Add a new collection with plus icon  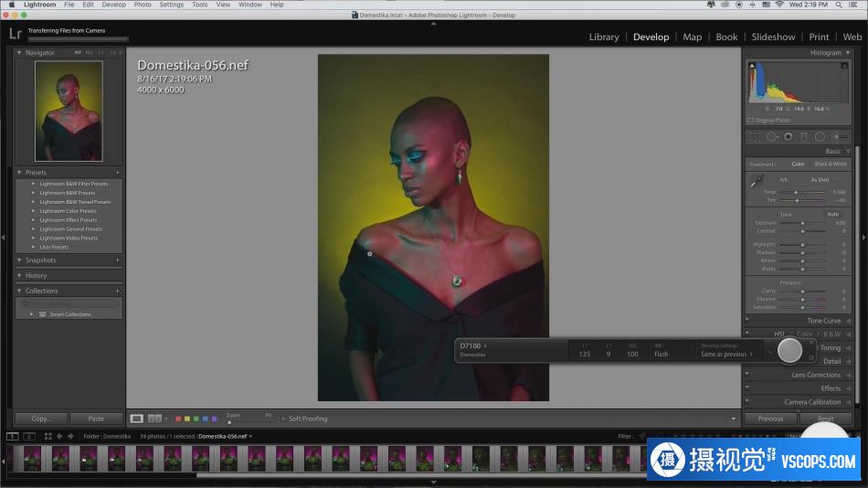tap(117, 291)
